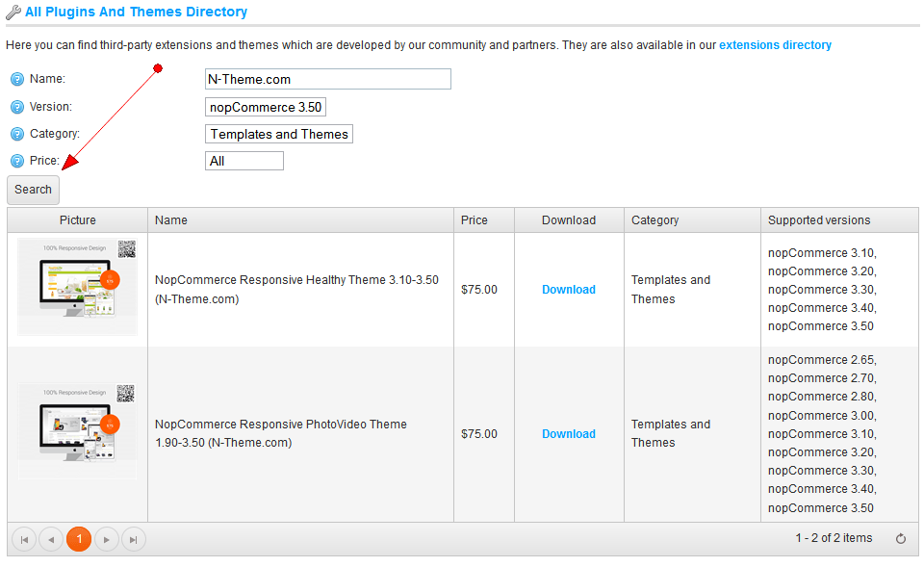Click the Healthy Theme preview thumbnail
The height and width of the screenshot is (567, 924).
(x=77, y=287)
